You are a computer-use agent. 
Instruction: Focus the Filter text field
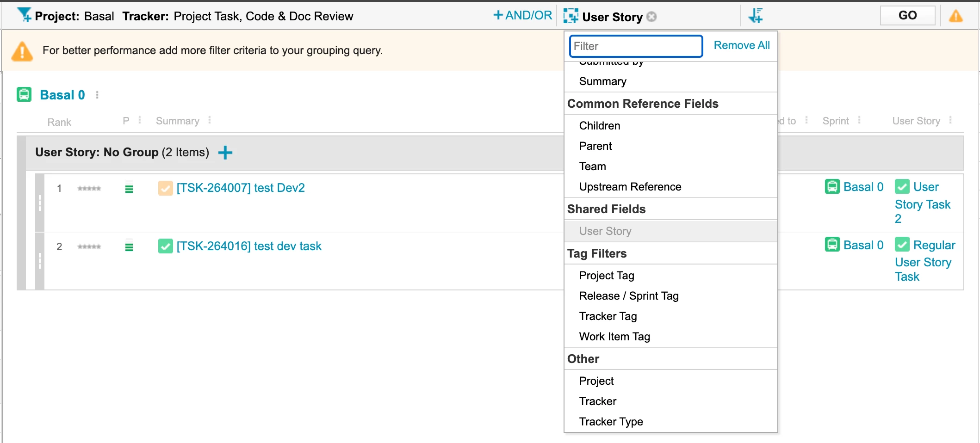[x=636, y=46]
